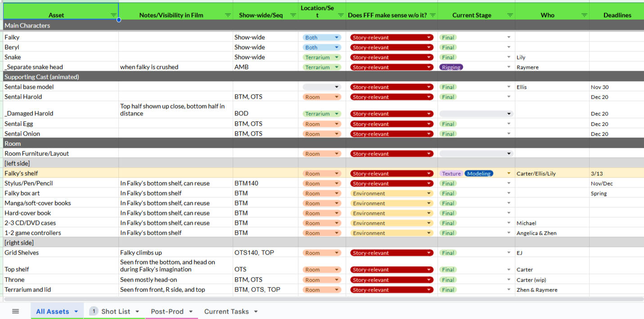
Task: Open Environment dropdown for Falky box art
Action: [x=429, y=193]
